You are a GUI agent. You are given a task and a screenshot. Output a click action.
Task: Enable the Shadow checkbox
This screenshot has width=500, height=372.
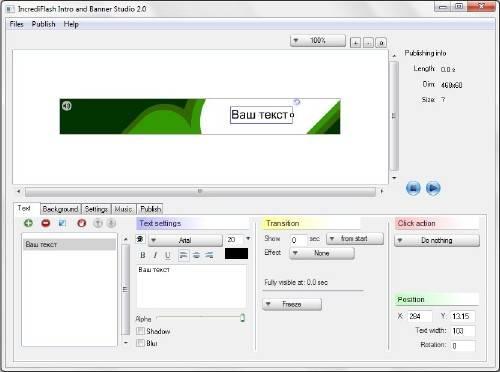pos(140,331)
